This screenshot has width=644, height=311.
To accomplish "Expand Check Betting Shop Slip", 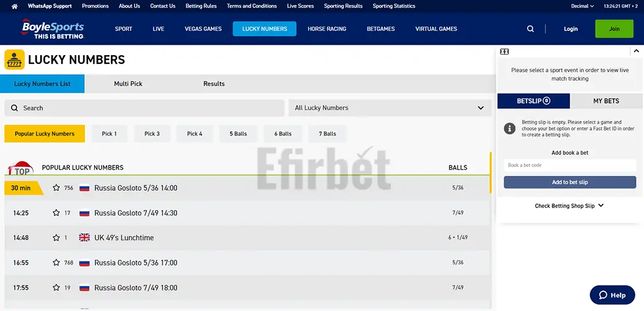I will pyautogui.click(x=569, y=206).
